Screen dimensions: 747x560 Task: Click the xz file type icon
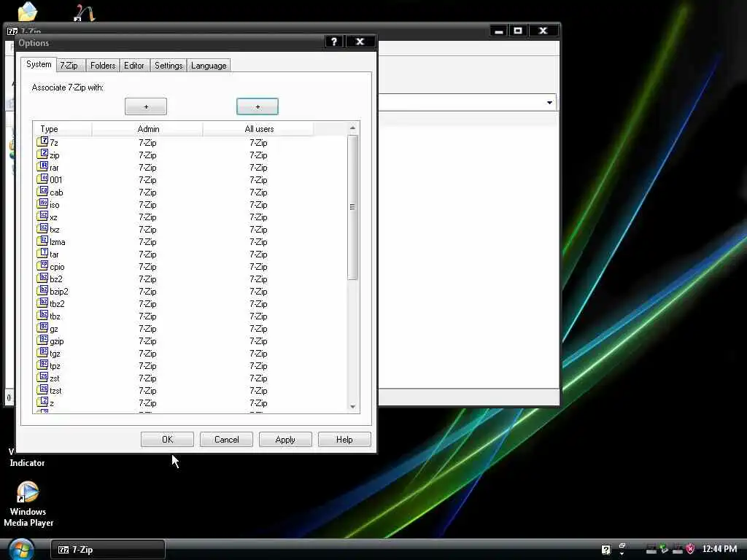pos(42,216)
